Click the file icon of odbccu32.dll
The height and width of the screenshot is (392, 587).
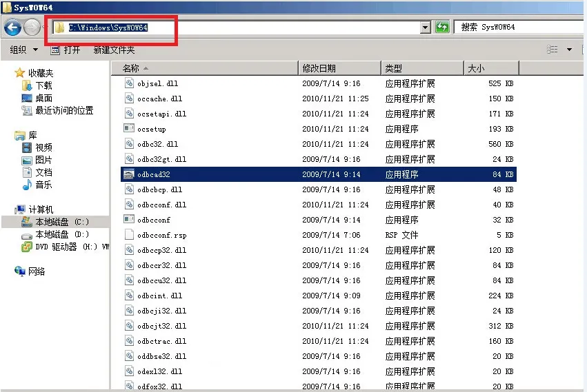[129, 280]
